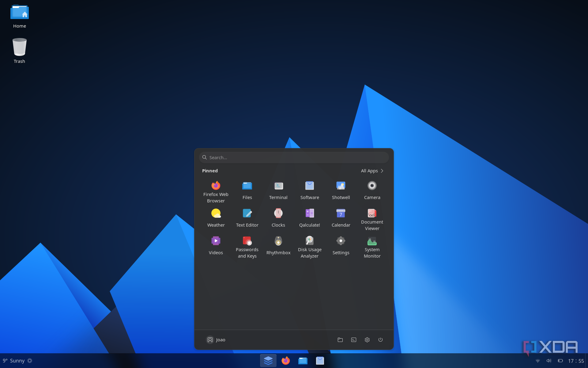Select the Home desktop folder
Screen dimensions: 588x368
[x=20, y=17]
